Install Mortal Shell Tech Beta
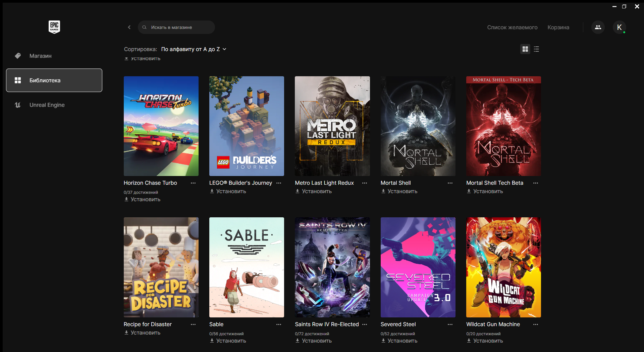Viewport: 644px width, 352px height. pos(485,191)
